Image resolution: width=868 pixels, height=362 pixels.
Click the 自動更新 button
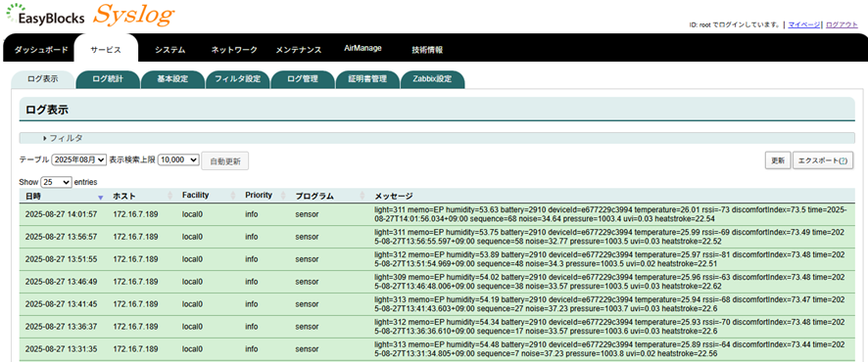[x=225, y=161]
